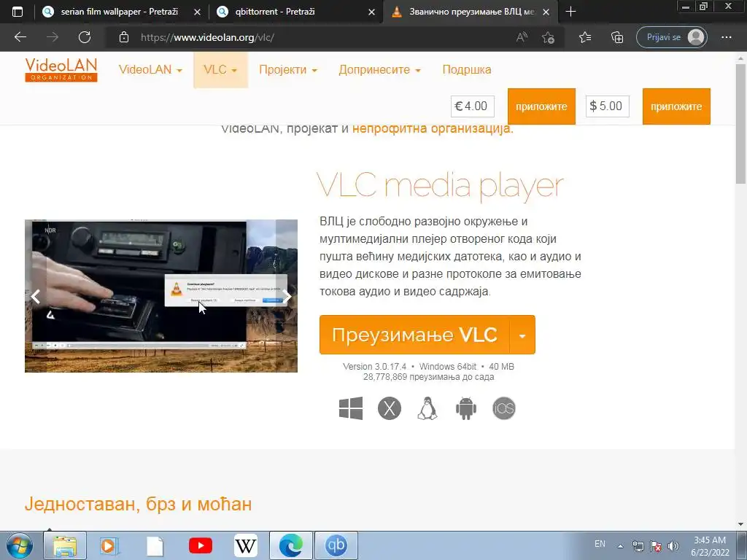The width and height of the screenshot is (747, 560).
Task: Select the VLC official download tab
Action: 472,12
